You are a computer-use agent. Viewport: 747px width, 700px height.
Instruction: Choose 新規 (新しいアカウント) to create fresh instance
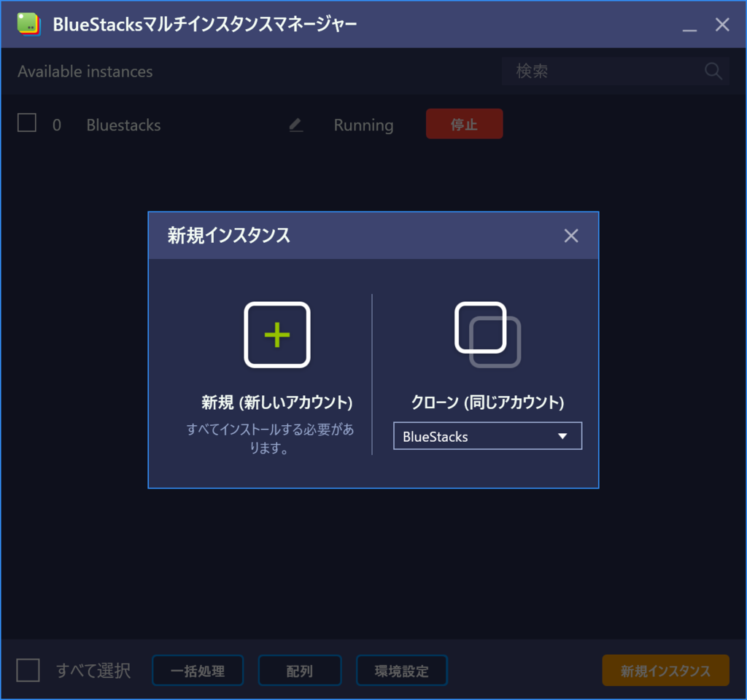tap(277, 402)
